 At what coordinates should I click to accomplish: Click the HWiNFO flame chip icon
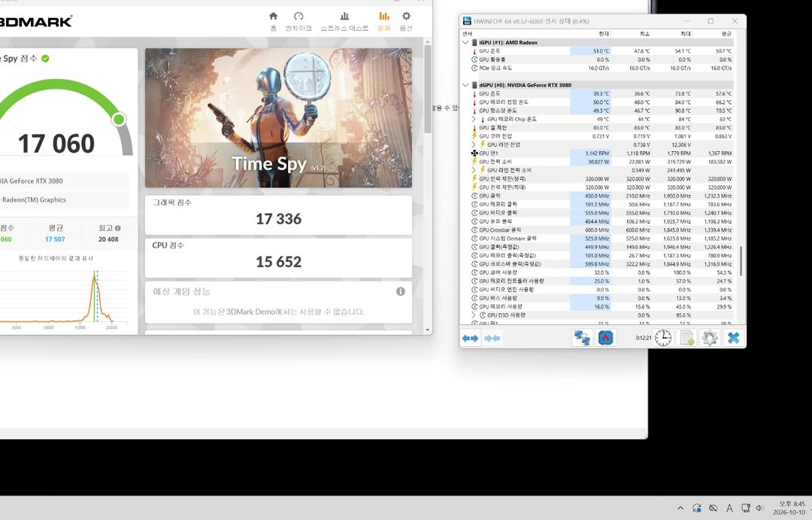pos(604,338)
